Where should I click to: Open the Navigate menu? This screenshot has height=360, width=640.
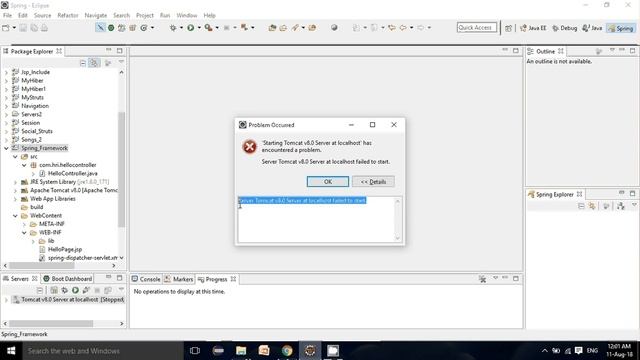coord(96,15)
